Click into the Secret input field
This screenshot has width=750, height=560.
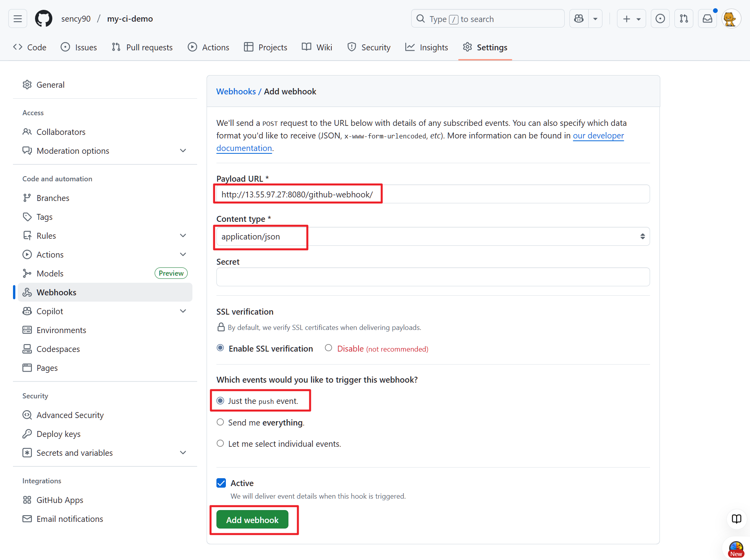(433, 277)
